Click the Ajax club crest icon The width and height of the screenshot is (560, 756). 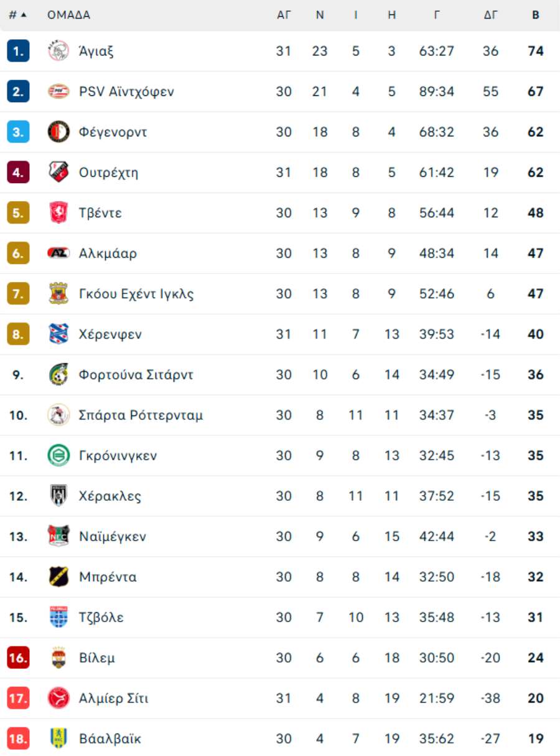point(58,51)
